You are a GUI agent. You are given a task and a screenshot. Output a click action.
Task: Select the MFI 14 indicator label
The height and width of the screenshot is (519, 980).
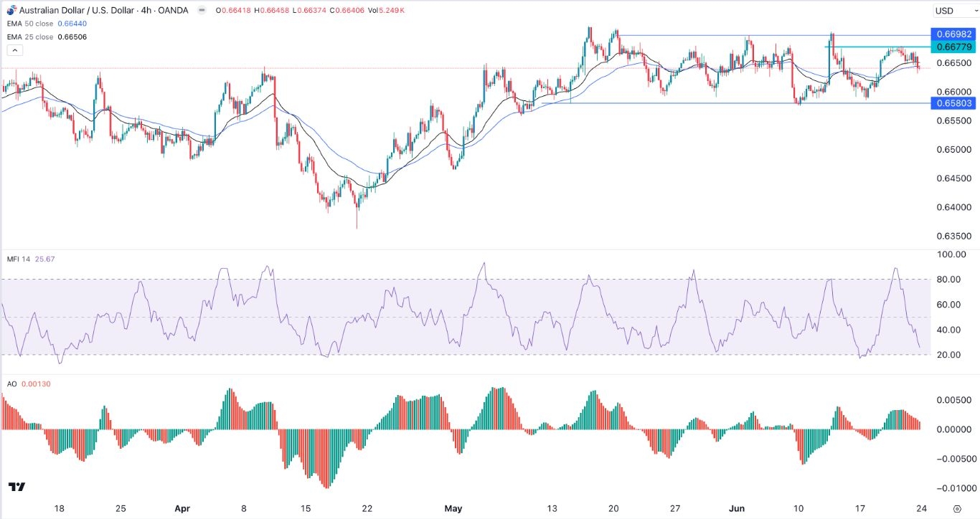coord(22,259)
